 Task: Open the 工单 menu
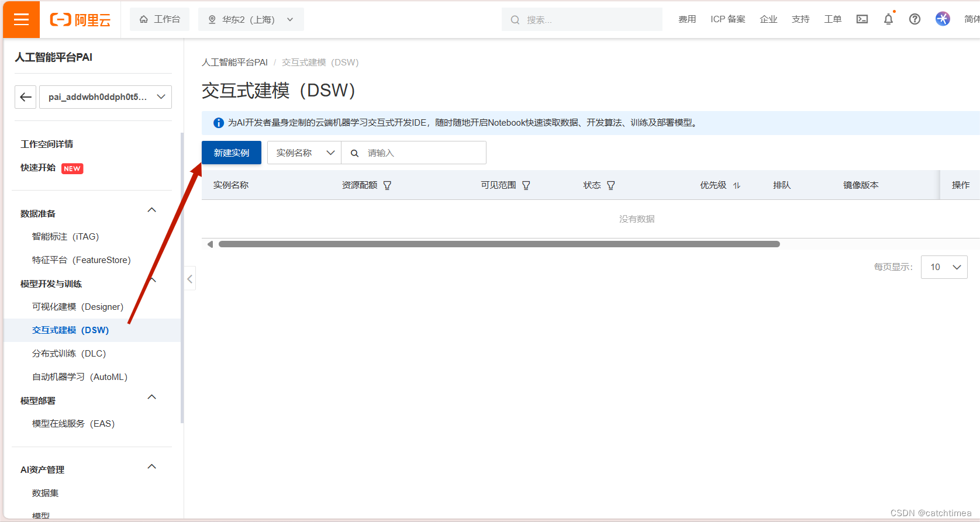click(x=833, y=19)
